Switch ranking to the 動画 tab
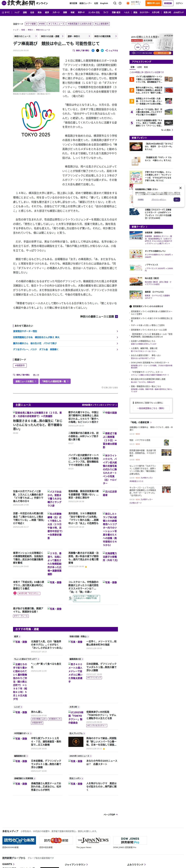Image resolution: width=186 pixels, height=868 pixels. coord(146,67)
